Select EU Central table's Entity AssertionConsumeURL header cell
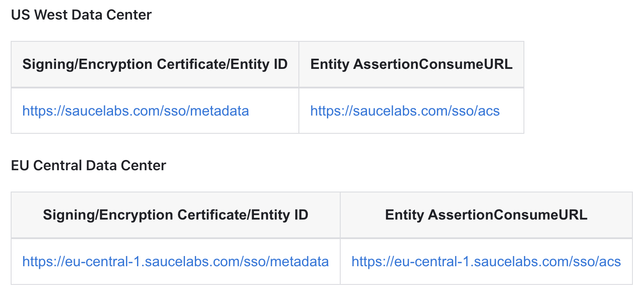This screenshot has height=296, width=644. 486,215
